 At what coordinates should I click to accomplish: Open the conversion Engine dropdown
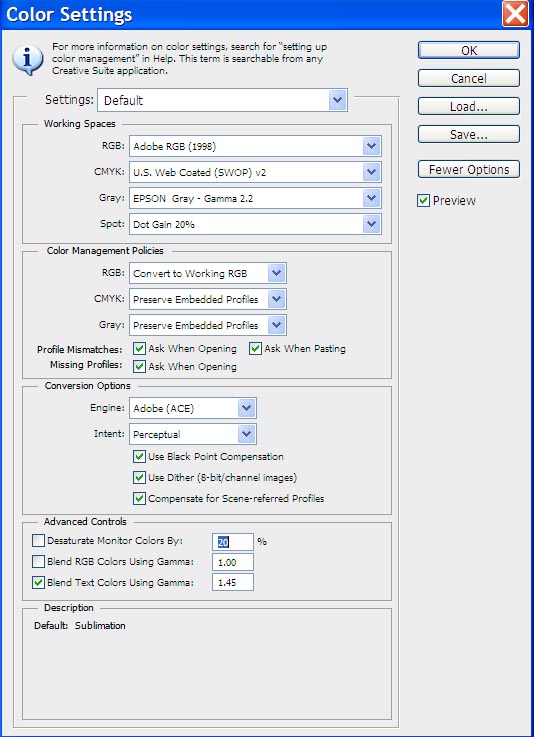pyautogui.click(x=193, y=408)
